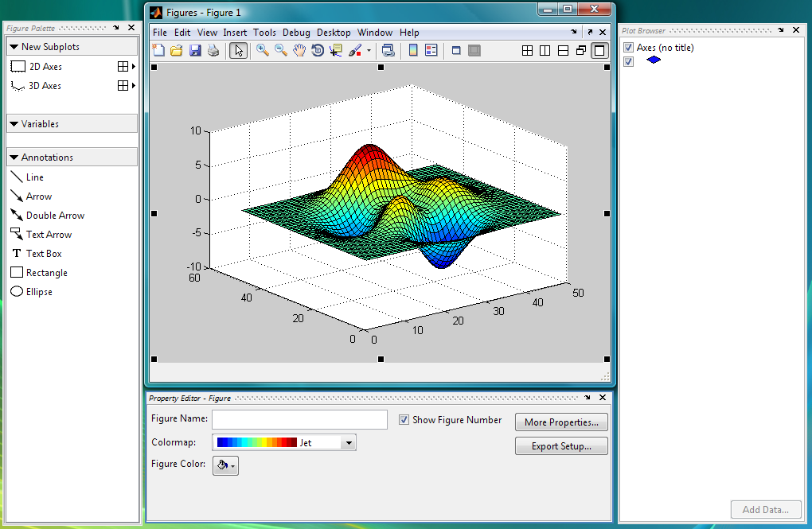
Task: Uncheck Show Figure Number checkbox
Action: [404, 420]
